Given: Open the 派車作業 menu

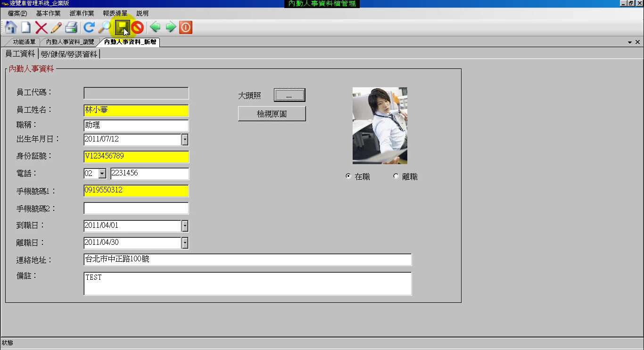Looking at the screenshot, I should tap(82, 13).
